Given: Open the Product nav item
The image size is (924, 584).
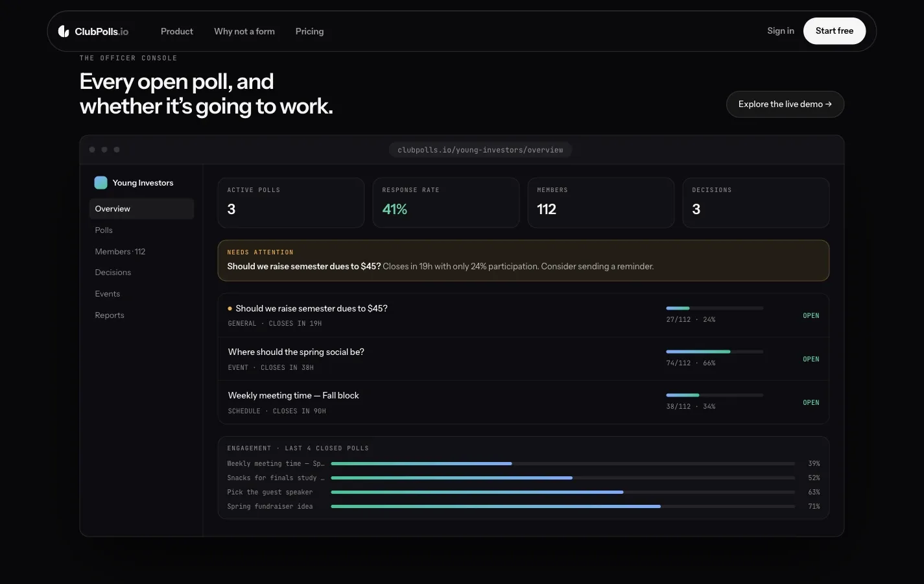Looking at the screenshot, I should click(177, 31).
